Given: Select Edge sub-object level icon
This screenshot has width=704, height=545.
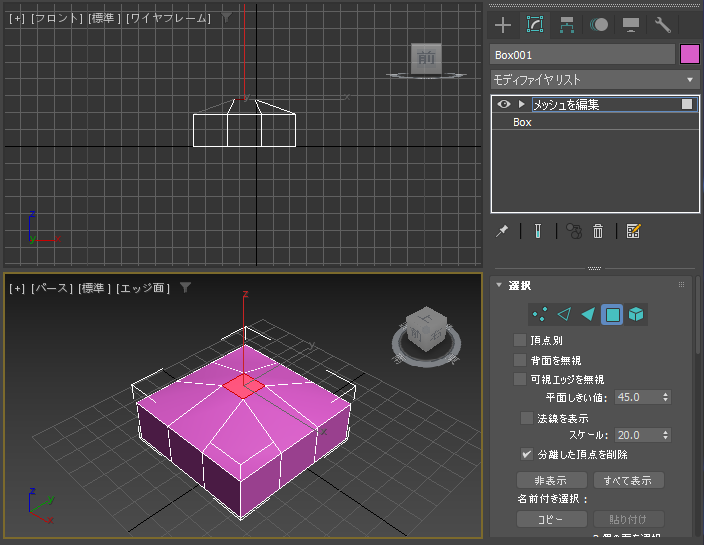Looking at the screenshot, I should (x=564, y=314).
